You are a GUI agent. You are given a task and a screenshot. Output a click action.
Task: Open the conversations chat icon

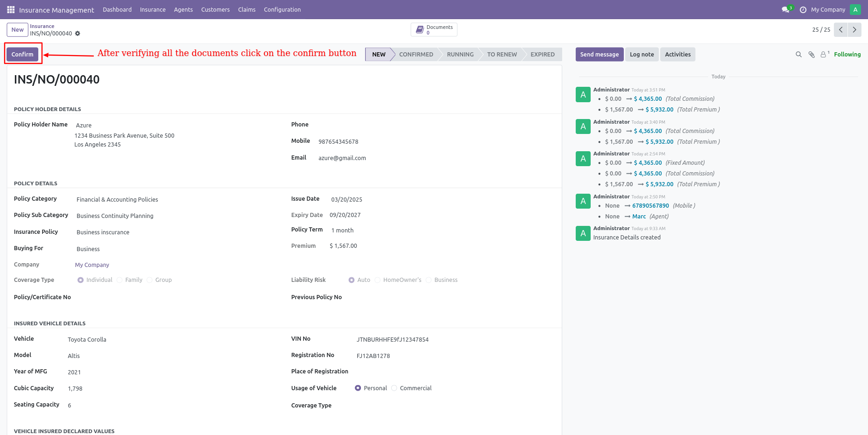786,9
